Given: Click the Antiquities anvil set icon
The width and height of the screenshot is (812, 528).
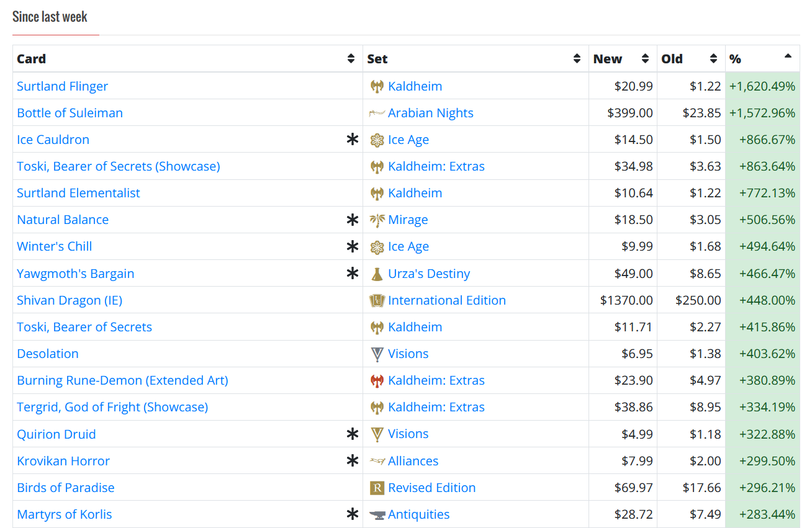Looking at the screenshot, I should (x=377, y=514).
